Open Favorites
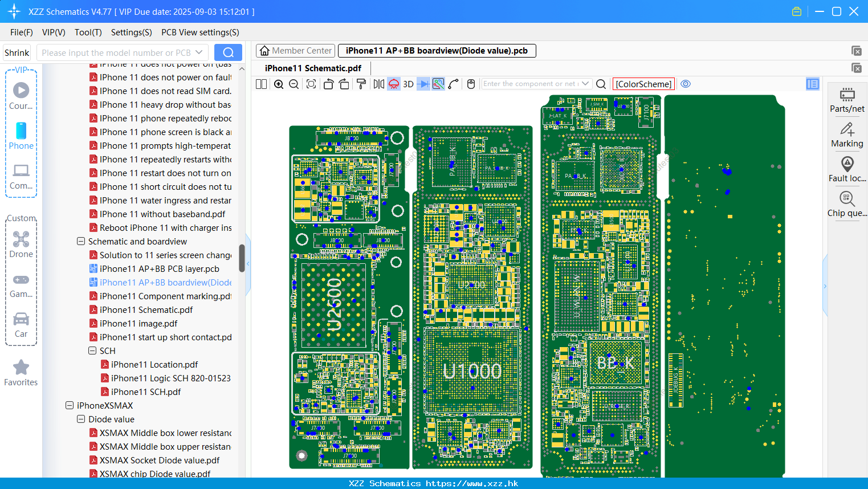 [21, 373]
